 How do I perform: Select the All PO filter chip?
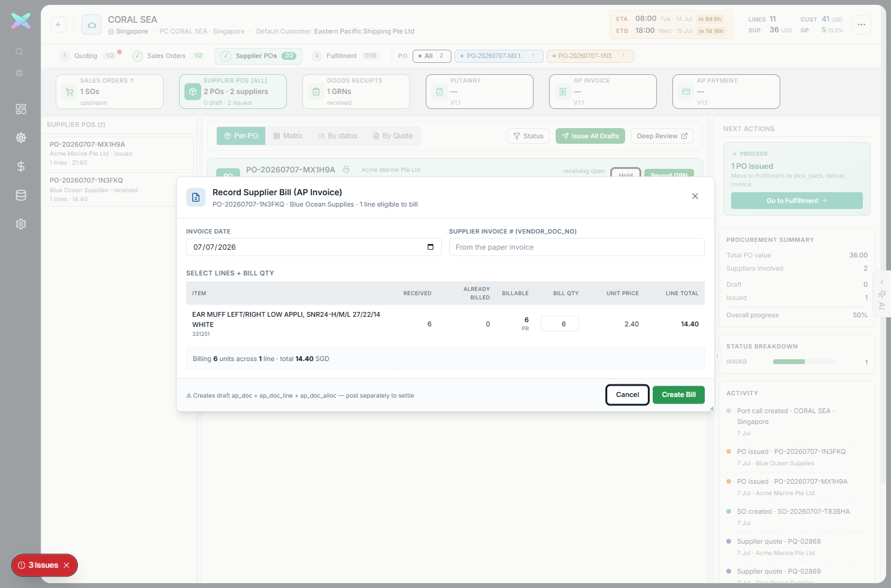point(431,56)
